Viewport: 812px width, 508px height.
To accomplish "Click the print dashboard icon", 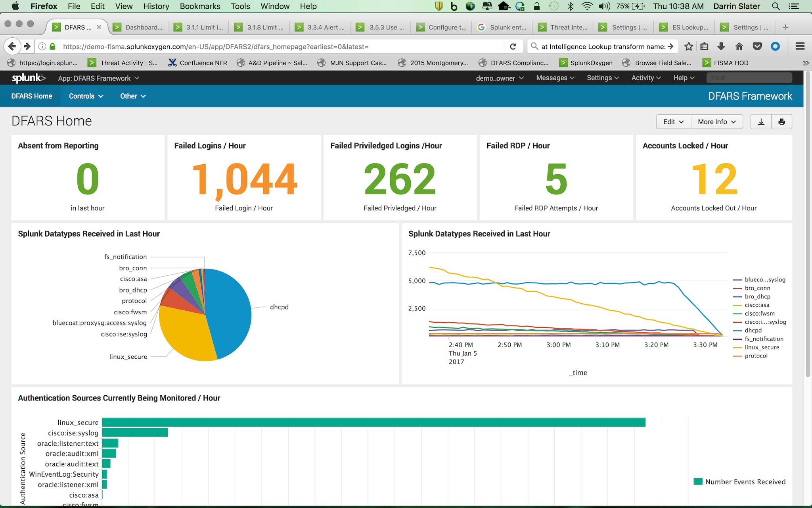I will click(781, 122).
